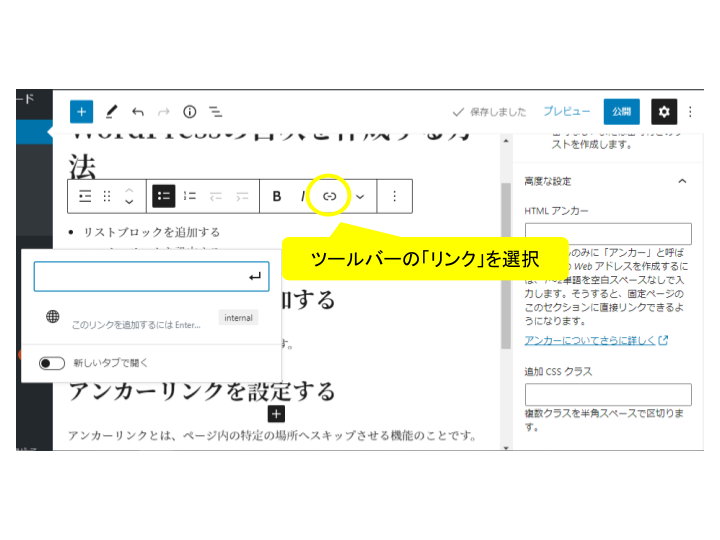Viewport: 720px width, 540px height.
Task: Collapse the 高度な設定 advanced panel
Action: 682,181
